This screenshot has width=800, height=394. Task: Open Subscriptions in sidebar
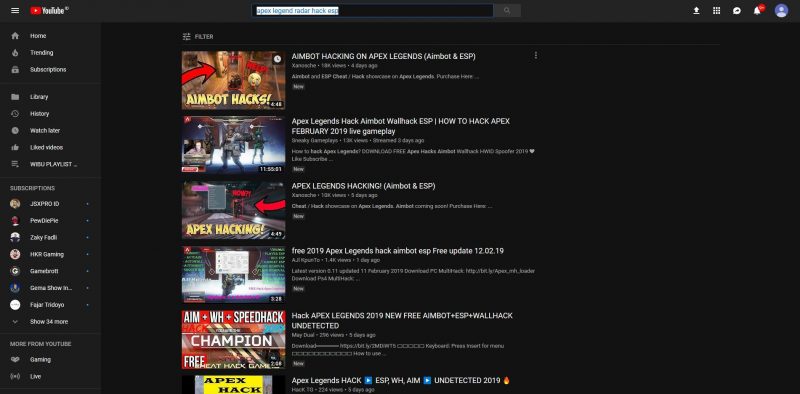point(51,69)
